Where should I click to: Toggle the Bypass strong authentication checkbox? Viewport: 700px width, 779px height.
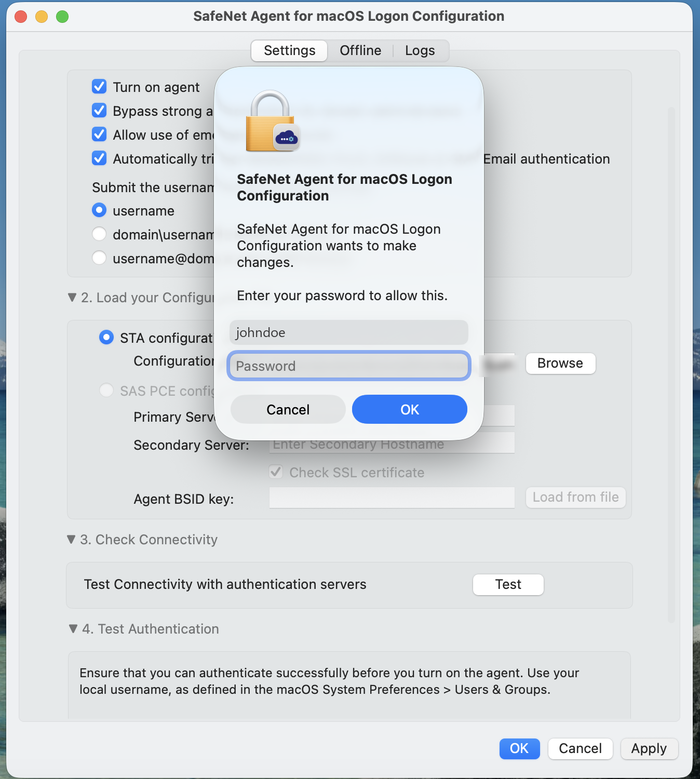(x=99, y=111)
